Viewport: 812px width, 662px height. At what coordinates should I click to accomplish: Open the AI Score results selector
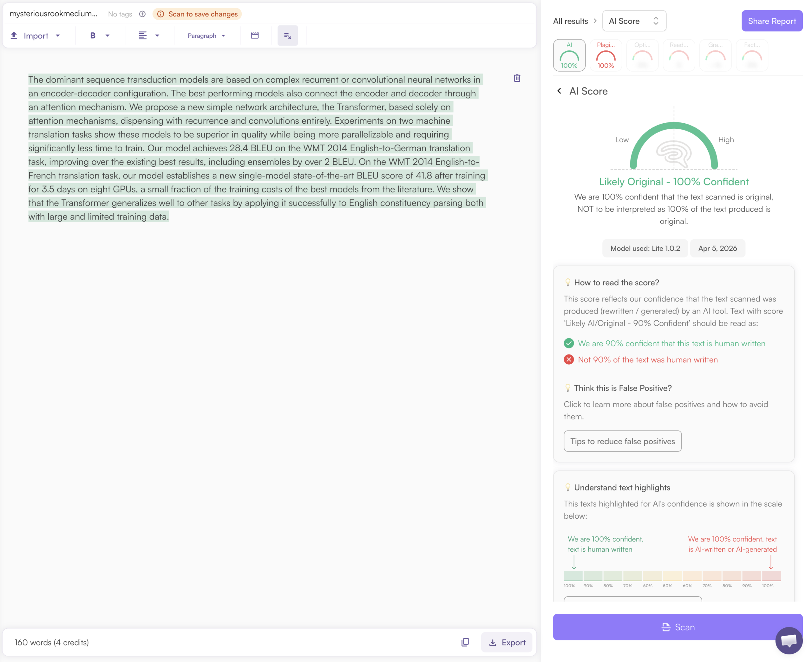634,21
